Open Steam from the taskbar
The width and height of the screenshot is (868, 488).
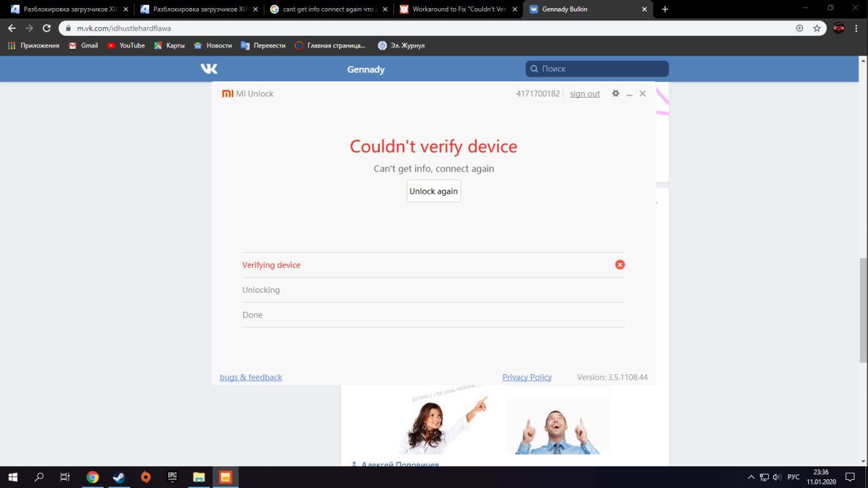119,477
